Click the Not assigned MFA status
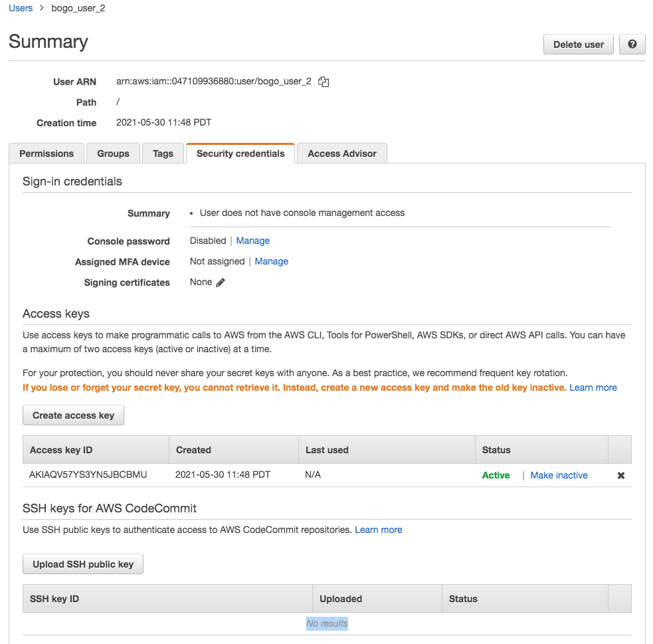Viewport: 653px width, 644px height. pyautogui.click(x=217, y=261)
